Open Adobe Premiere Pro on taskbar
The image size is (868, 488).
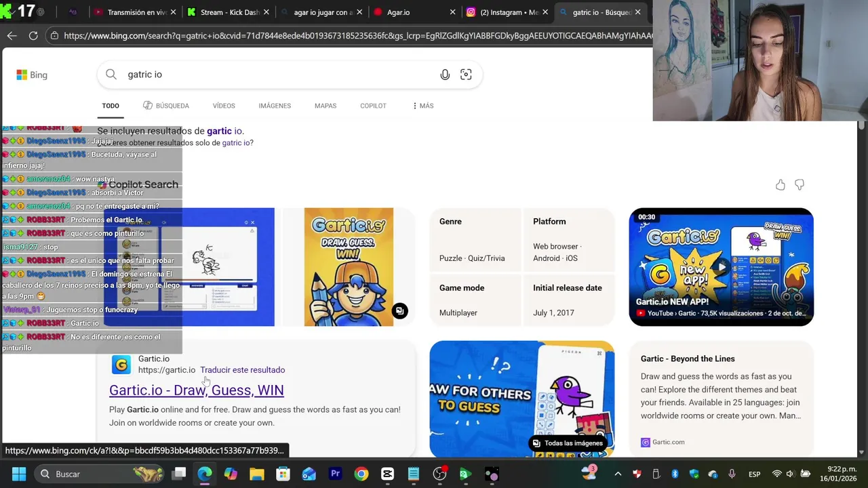(x=335, y=474)
